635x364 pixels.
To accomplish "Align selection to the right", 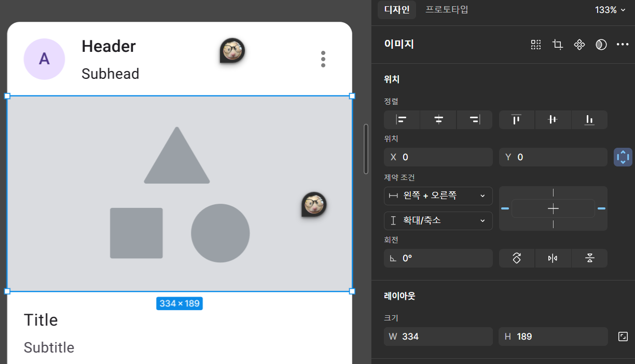I will (475, 120).
